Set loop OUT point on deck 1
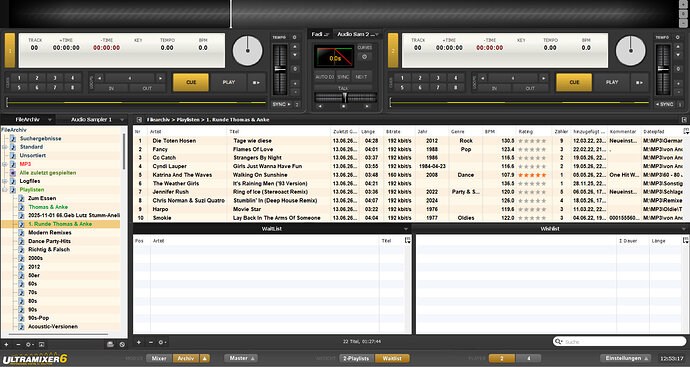Viewport: 690px width, 367px height. 147,88
